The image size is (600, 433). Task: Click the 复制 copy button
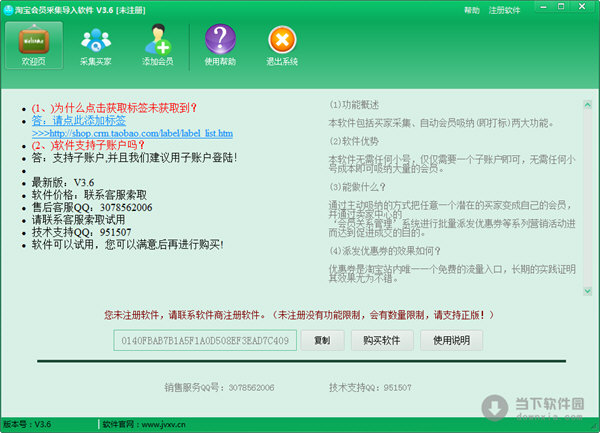pos(322,340)
